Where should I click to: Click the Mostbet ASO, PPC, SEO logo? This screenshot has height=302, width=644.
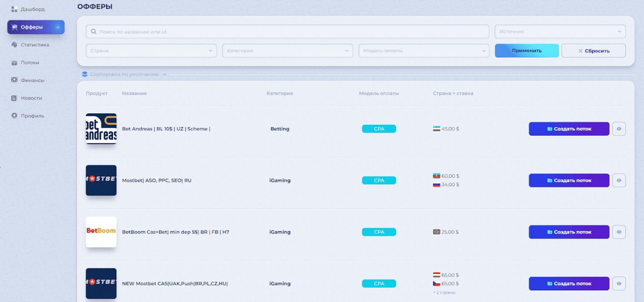(x=101, y=180)
